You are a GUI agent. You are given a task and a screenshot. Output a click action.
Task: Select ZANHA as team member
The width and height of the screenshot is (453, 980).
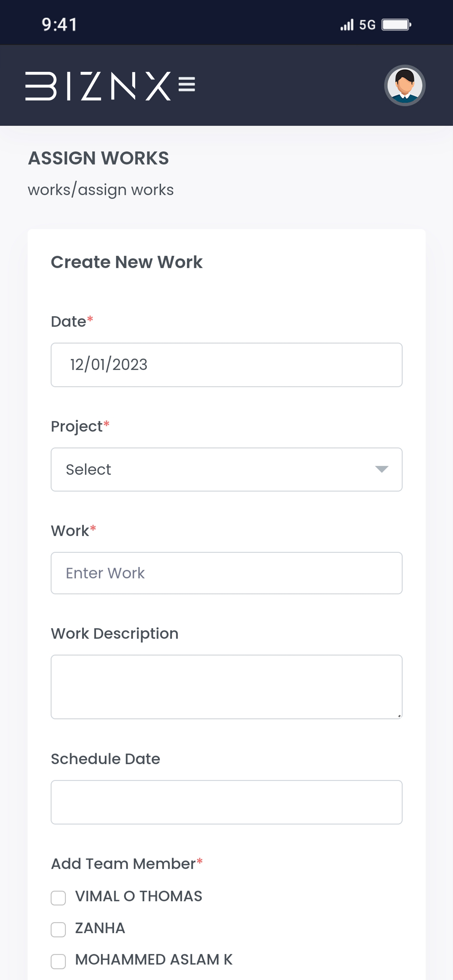58,929
